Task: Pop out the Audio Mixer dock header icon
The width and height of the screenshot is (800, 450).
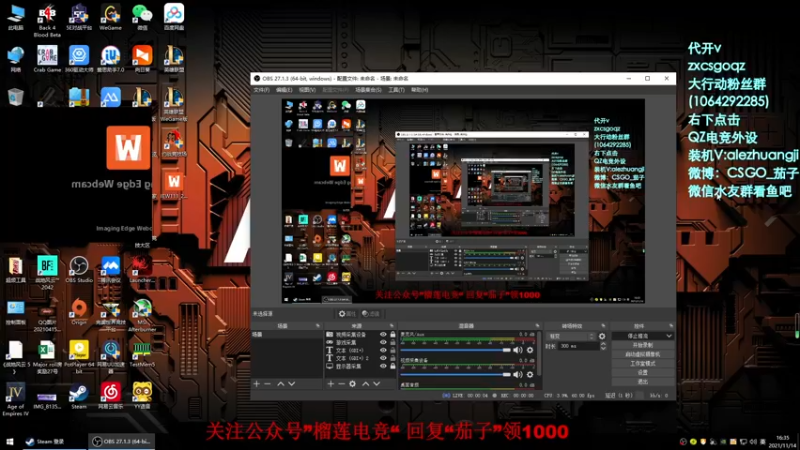Action: (537, 326)
